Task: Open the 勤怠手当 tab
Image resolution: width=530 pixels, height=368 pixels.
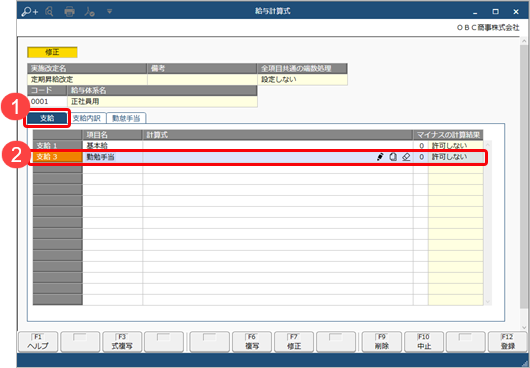Action: (x=126, y=118)
